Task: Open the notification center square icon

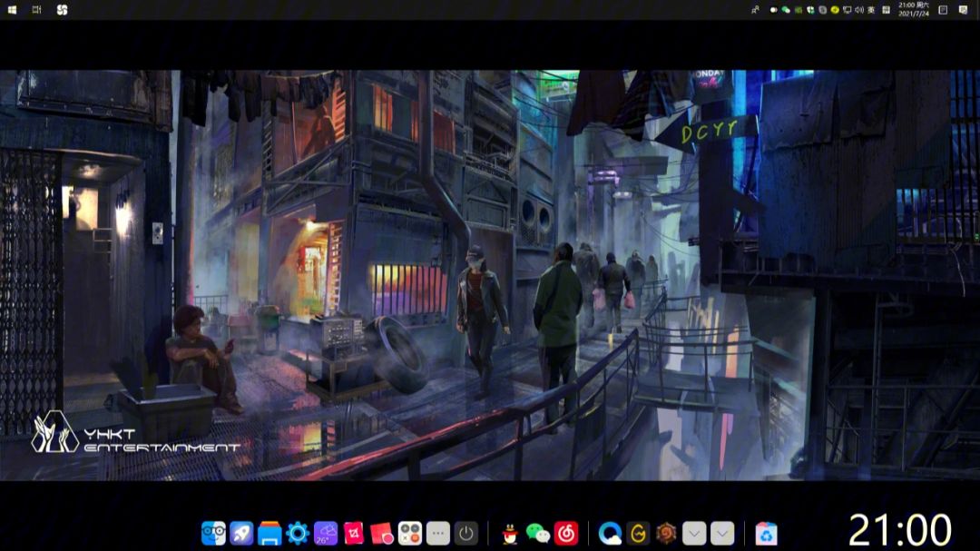Action: coord(943,10)
